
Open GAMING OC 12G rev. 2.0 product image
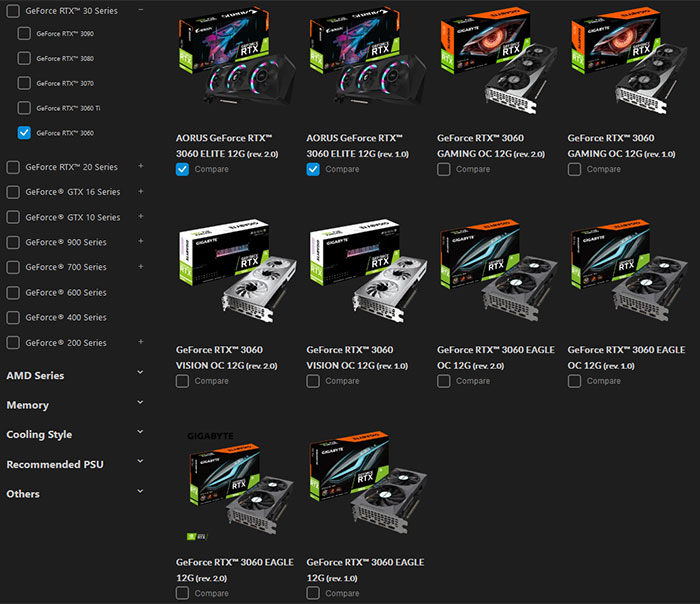pos(497,59)
